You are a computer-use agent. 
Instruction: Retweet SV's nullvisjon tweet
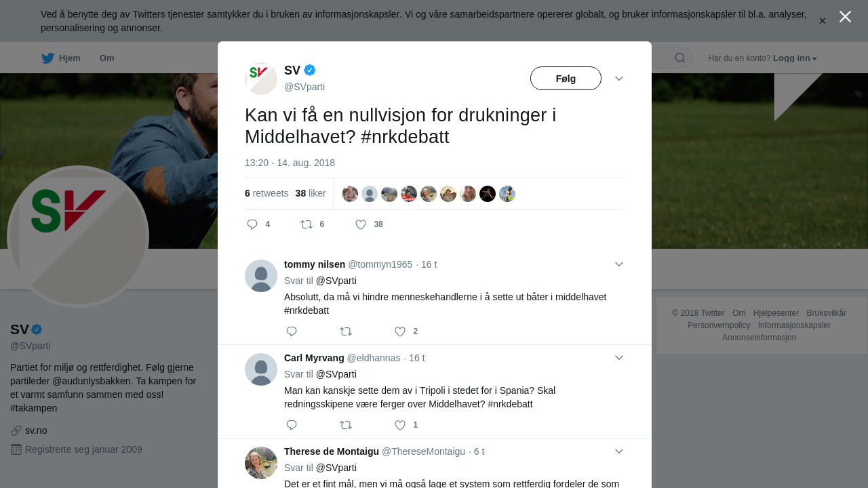coord(307,224)
